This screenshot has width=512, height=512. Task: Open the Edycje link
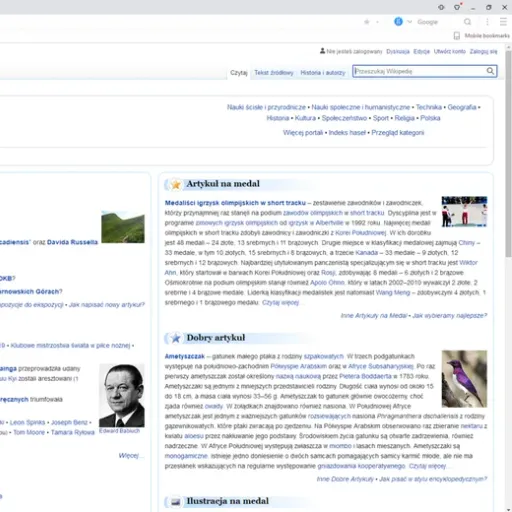[x=422, y=52]
